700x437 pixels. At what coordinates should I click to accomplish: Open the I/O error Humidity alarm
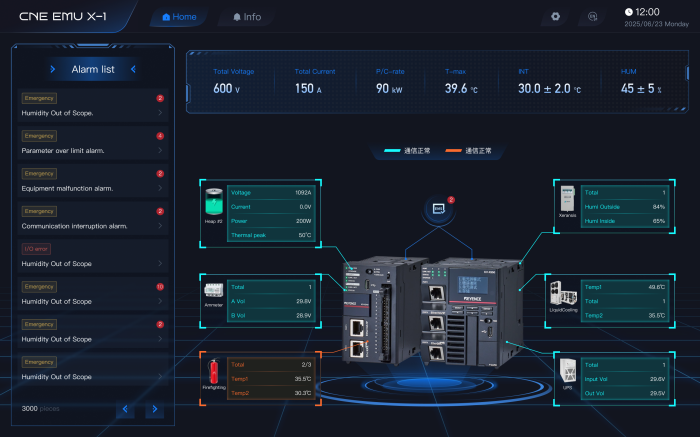[91, 256]
